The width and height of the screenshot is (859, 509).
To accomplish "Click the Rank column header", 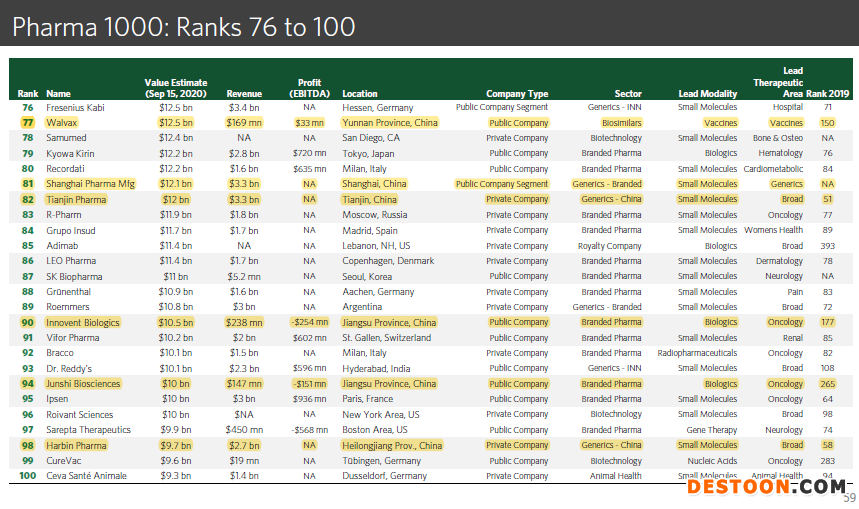I will (x=28, y=94).
